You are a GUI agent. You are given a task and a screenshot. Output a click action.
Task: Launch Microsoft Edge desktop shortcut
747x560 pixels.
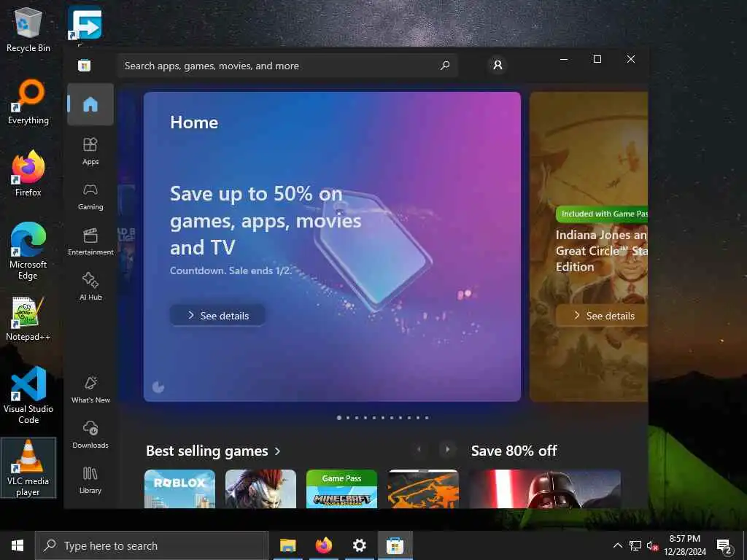point(28,251)
